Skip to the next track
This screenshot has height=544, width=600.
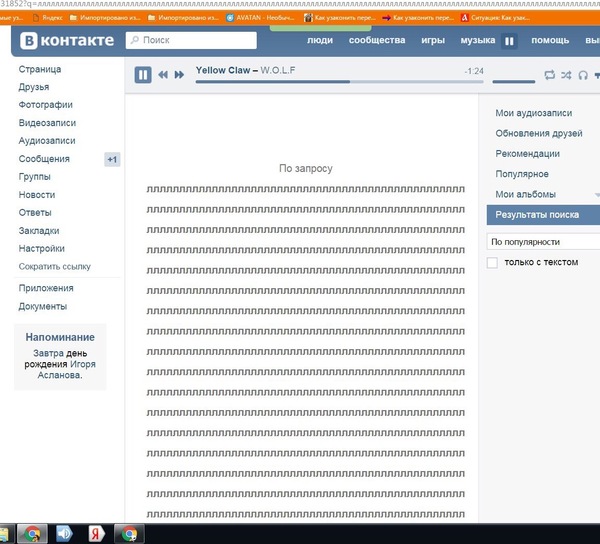[179, 75]
